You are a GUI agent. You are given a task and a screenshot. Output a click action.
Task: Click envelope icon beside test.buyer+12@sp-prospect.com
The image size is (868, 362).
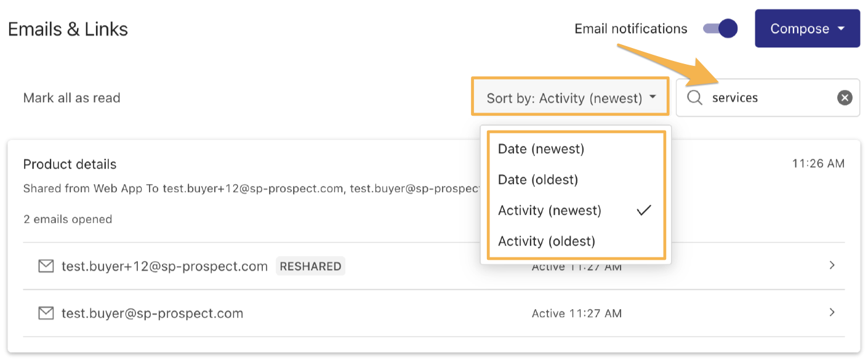point(46,266)
